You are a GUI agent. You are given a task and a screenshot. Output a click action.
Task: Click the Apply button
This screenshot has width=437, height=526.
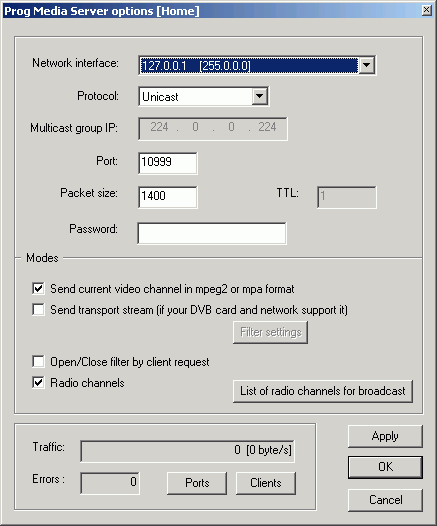[385, 436]
